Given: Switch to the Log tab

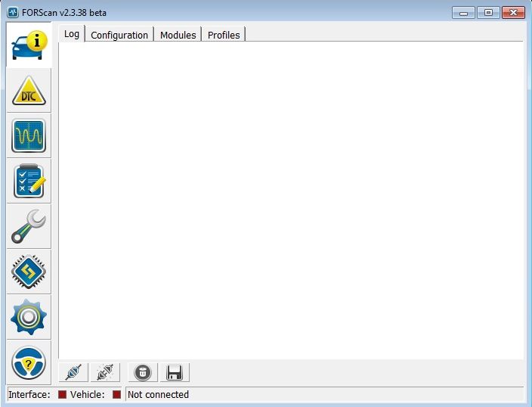Looking at the screenshot, I should pos(72,34).
